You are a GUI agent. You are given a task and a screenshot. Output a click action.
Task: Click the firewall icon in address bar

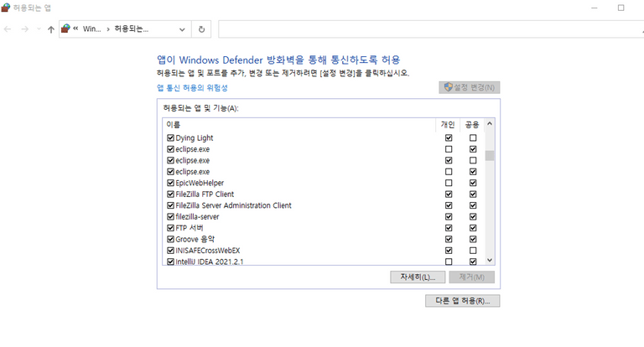[65, 29]
